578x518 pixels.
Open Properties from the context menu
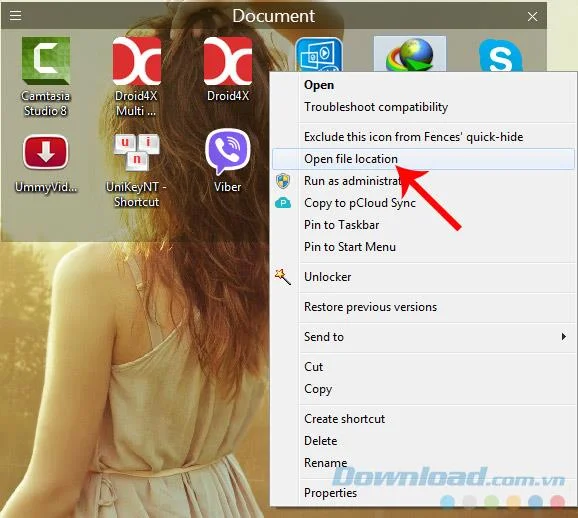click(423, 493)
